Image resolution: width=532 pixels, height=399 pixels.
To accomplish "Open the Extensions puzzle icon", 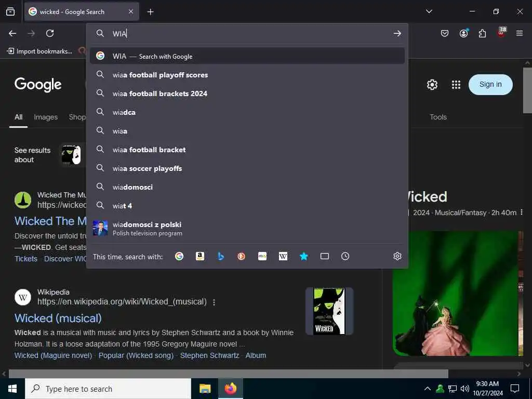I will point(482,33).
